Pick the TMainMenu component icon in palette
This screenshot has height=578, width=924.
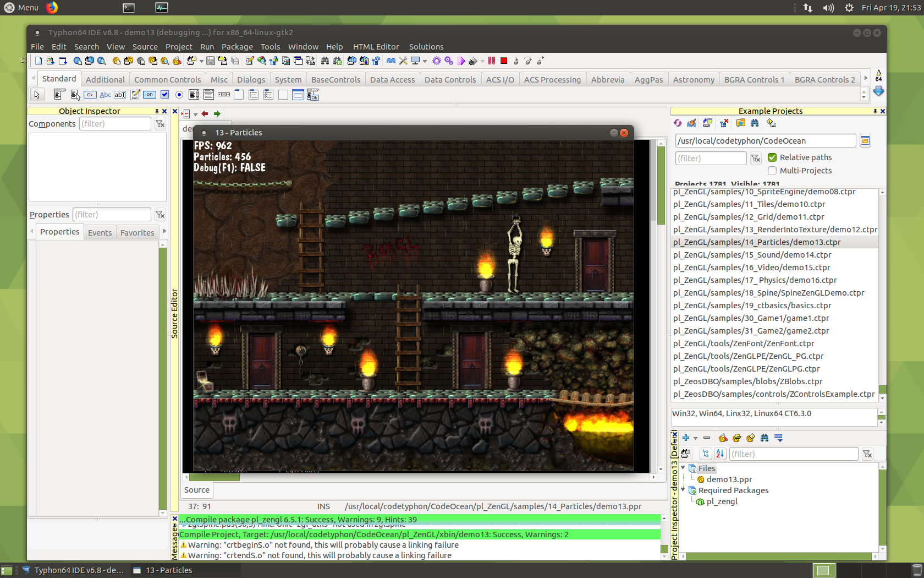(x=59, y=95)
